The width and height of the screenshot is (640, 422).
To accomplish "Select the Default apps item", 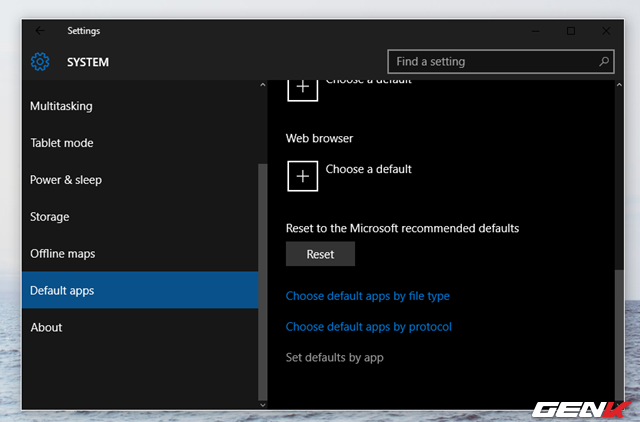I will tap(140, 290).
